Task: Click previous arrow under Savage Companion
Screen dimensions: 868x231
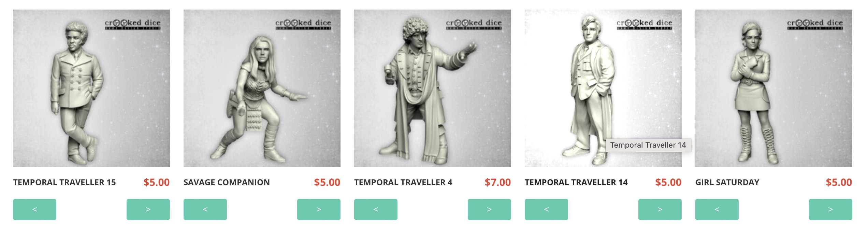Action: [205, 209]
